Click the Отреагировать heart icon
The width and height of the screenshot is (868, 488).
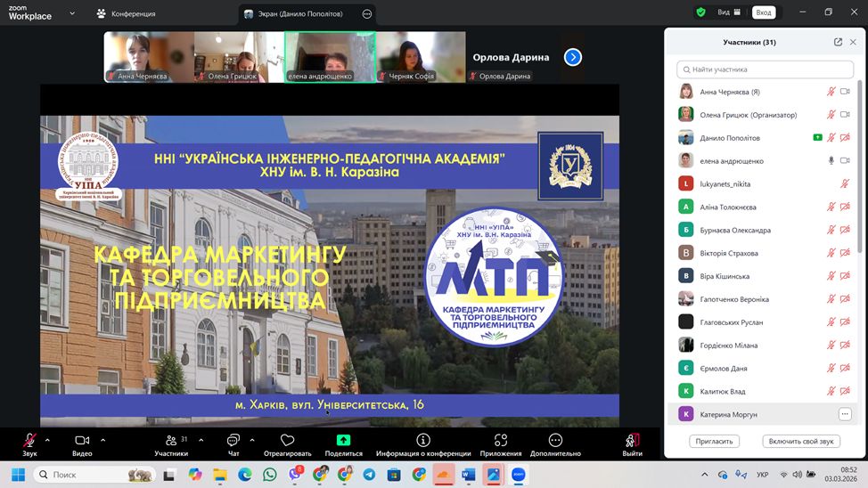pos(287,443)
